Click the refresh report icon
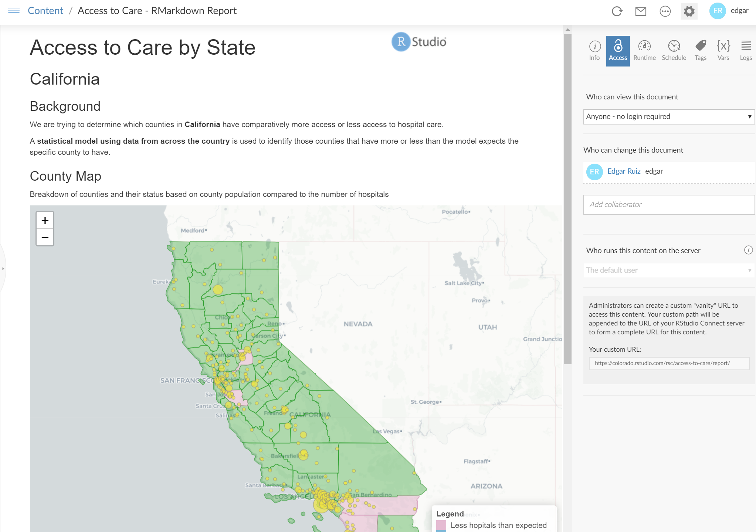The width and height of the screenshot is (756, 532). [x=617, y=11]
